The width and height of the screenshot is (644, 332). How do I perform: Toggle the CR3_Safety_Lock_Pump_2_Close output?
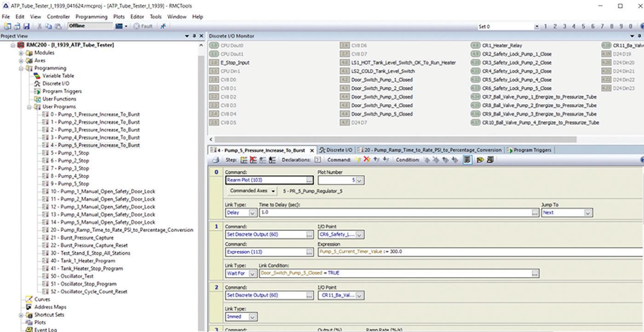click(x=476, y=63)
